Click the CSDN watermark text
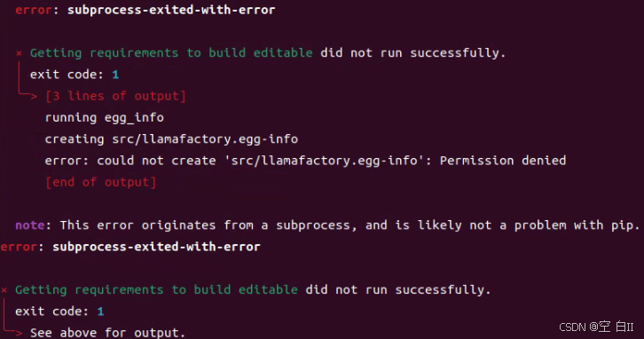The width and height of the screenshot is (644, 339). click(x=596, y=327)
